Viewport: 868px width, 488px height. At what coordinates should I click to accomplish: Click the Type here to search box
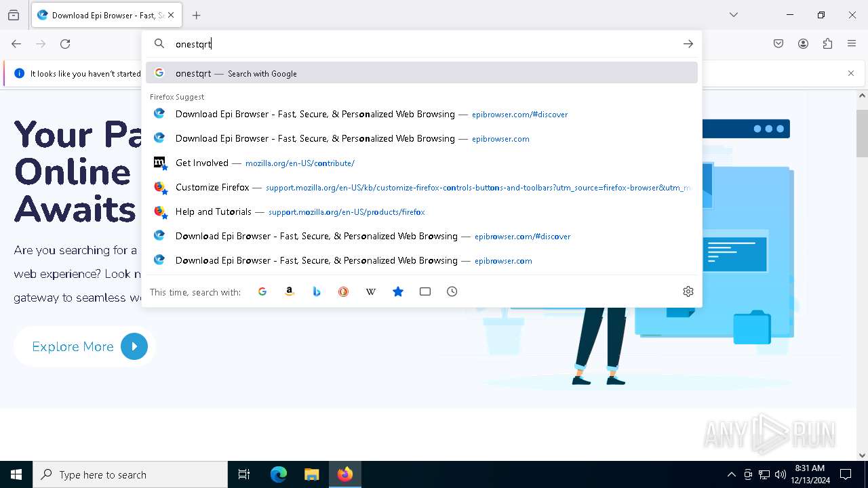[x=130, y=474]
